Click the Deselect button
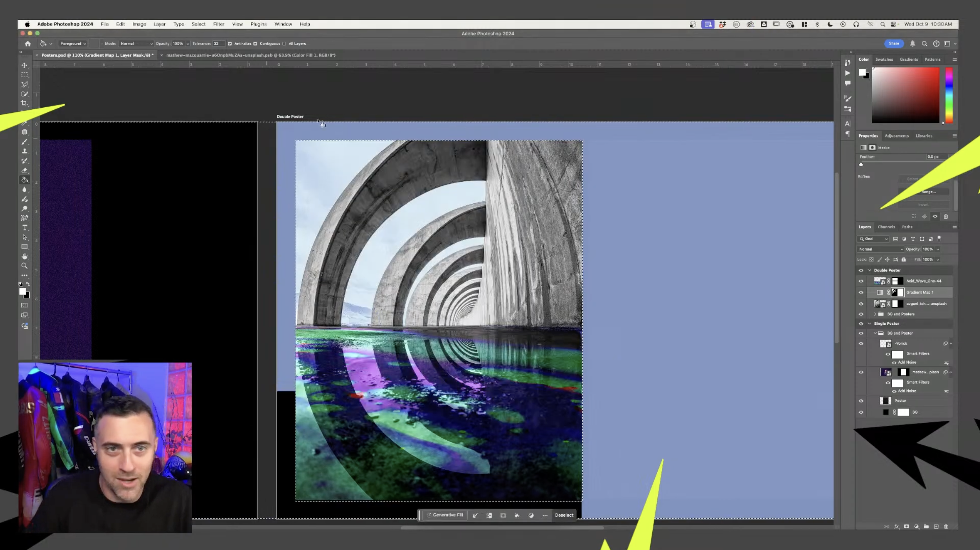 click(564, 515)
